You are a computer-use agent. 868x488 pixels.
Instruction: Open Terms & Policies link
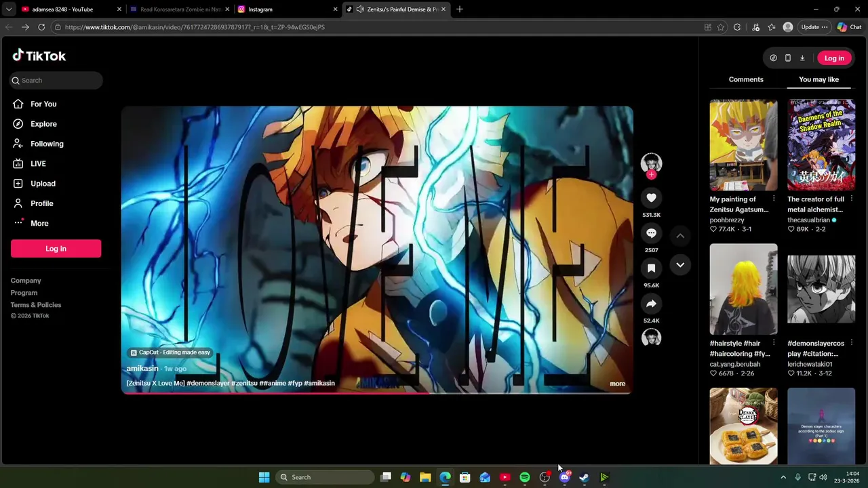[36, 305]
